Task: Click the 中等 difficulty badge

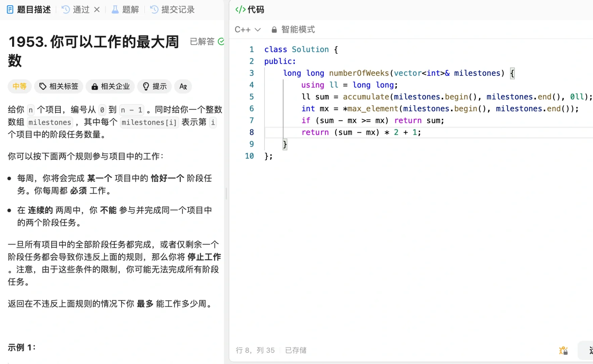Action: 20,86
